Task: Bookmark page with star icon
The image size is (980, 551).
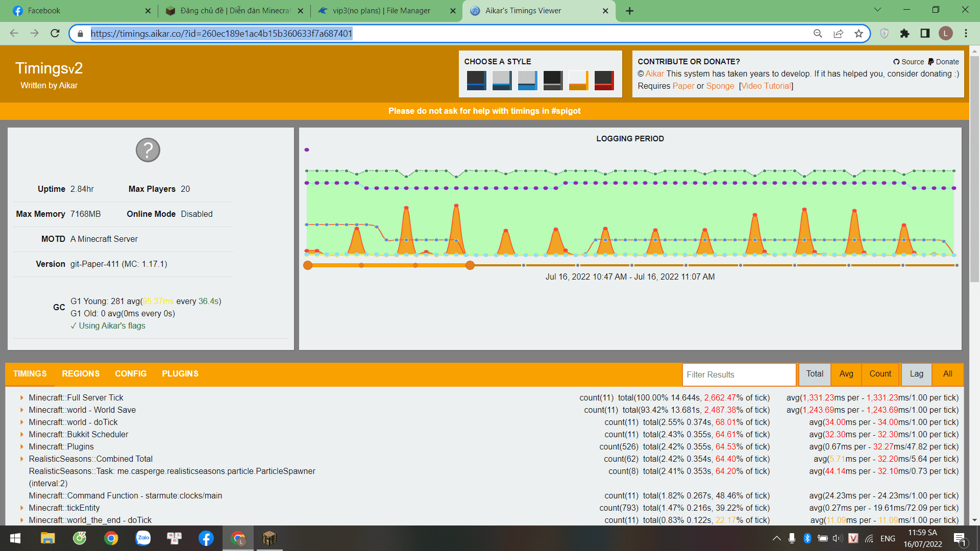Action: [859, 34]
